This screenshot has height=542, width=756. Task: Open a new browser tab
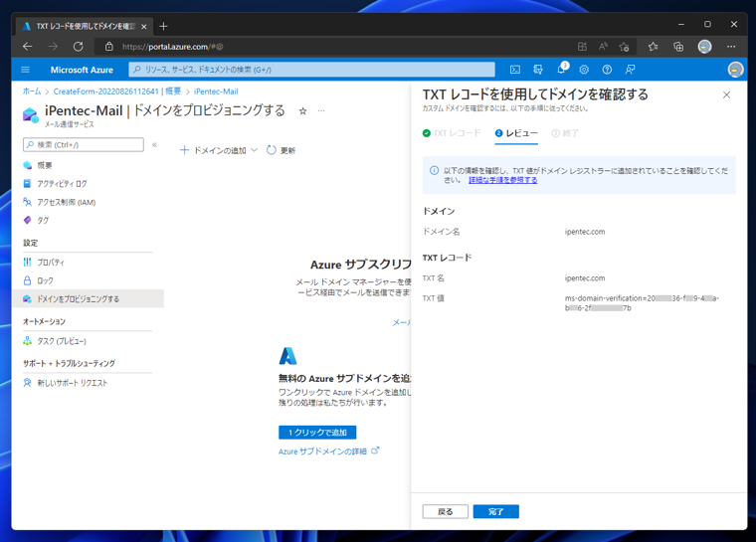click(x=163, y=26)
